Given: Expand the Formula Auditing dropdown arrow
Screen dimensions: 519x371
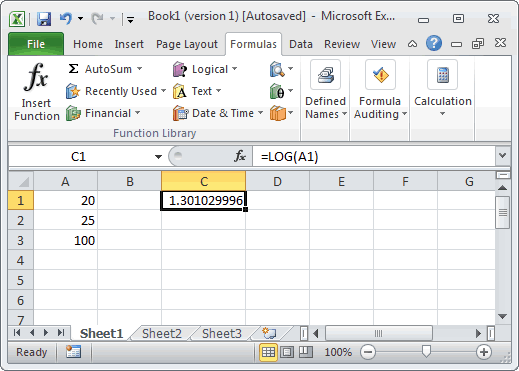Looking at the screenshot, I should click(404, 114).
